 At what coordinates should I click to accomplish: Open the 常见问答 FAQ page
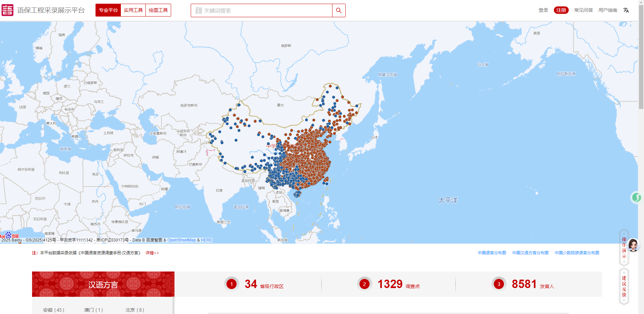(583, 10)
